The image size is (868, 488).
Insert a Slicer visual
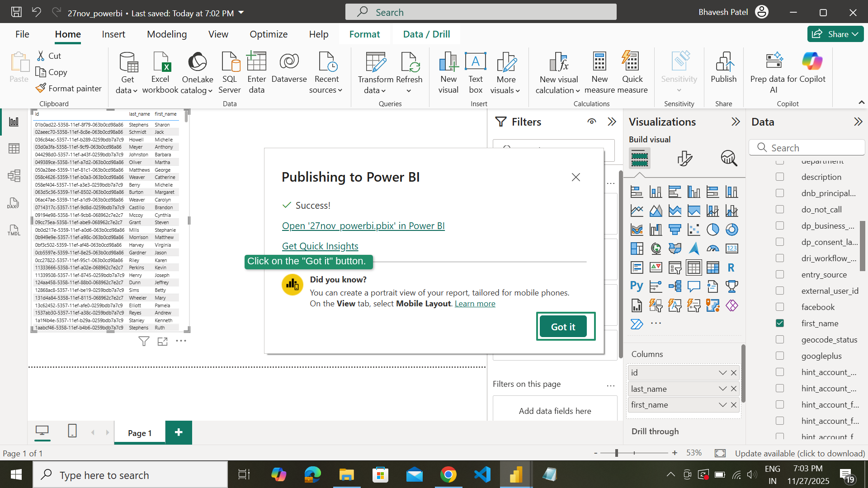coord(675,267)
